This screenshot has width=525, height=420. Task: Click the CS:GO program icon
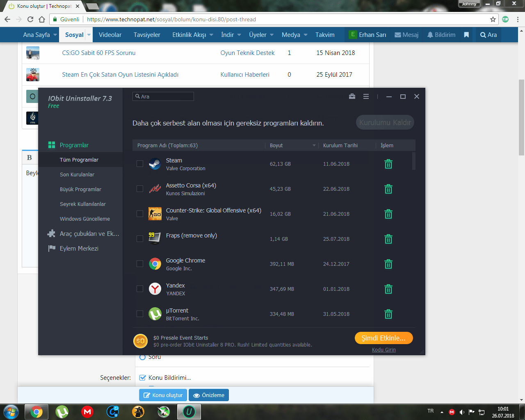tap(155, 214)
